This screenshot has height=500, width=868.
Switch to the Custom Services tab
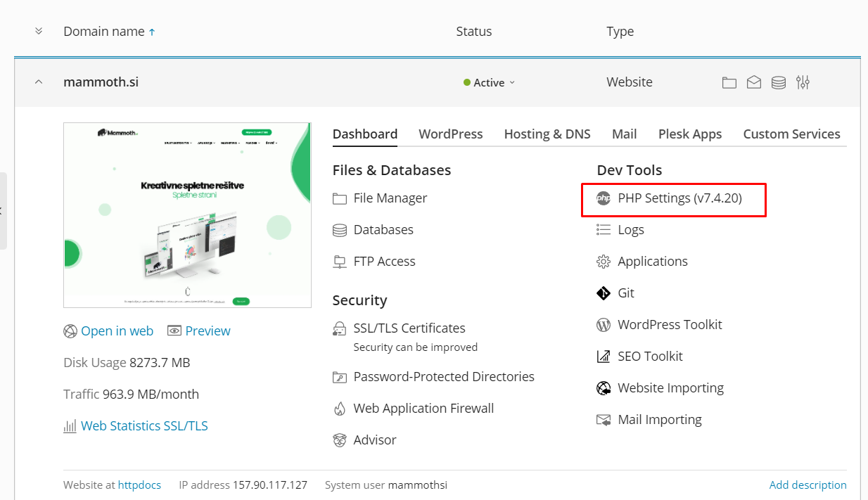click(792, 134)
